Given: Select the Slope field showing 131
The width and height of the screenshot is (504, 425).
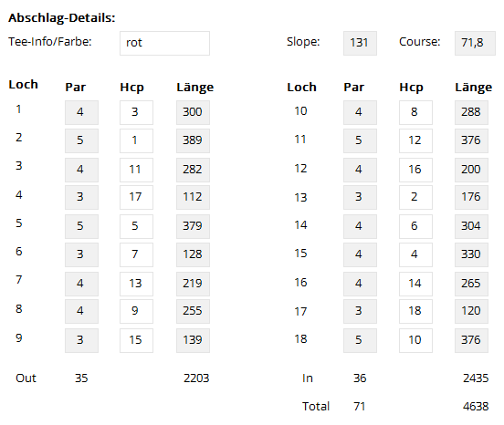Looking at the screenshot, I should pyautogui.click(x=360, y=44).
